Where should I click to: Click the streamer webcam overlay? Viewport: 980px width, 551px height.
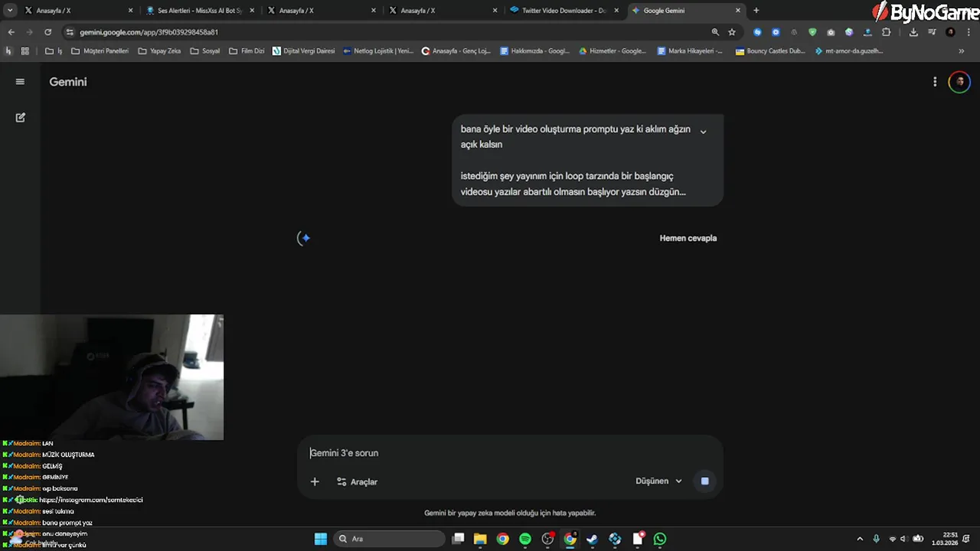tap(112, 377)
